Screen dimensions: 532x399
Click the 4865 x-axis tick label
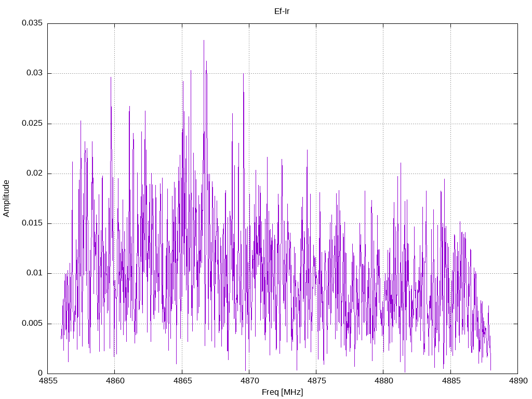182,381
